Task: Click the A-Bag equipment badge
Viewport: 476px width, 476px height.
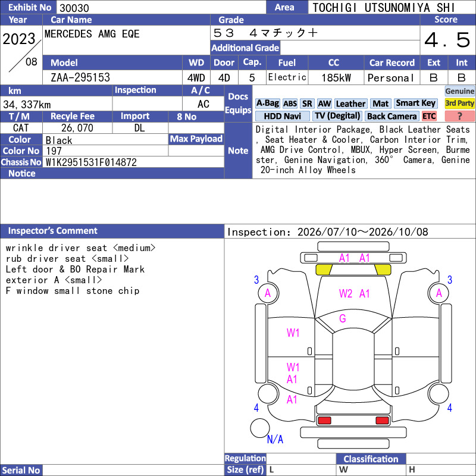Action: 267,104
